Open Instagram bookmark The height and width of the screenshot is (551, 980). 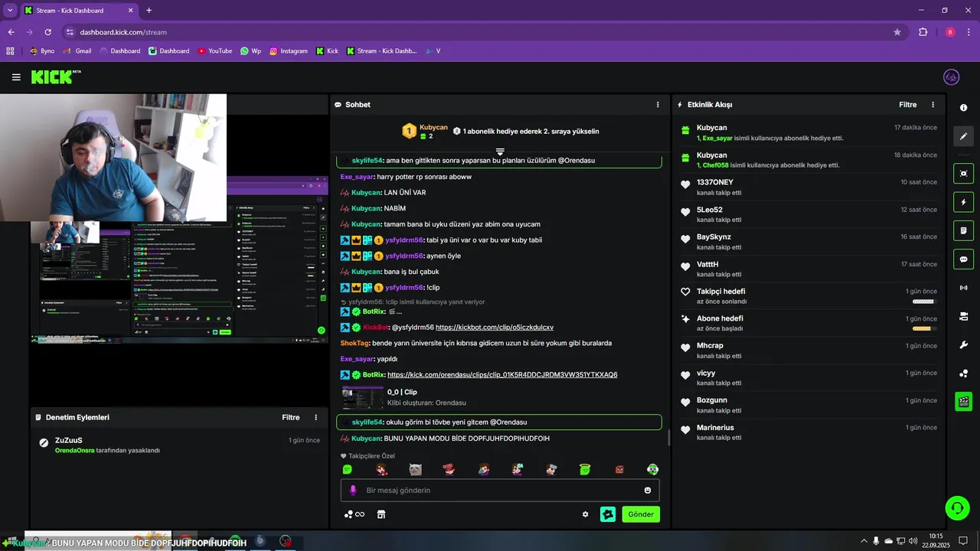(288, 51)
